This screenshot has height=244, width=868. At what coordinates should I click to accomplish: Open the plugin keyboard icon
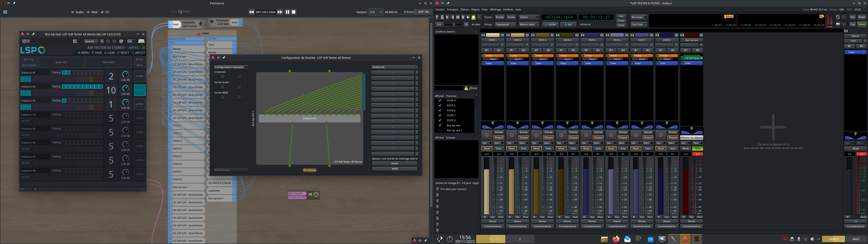point(142,41)
